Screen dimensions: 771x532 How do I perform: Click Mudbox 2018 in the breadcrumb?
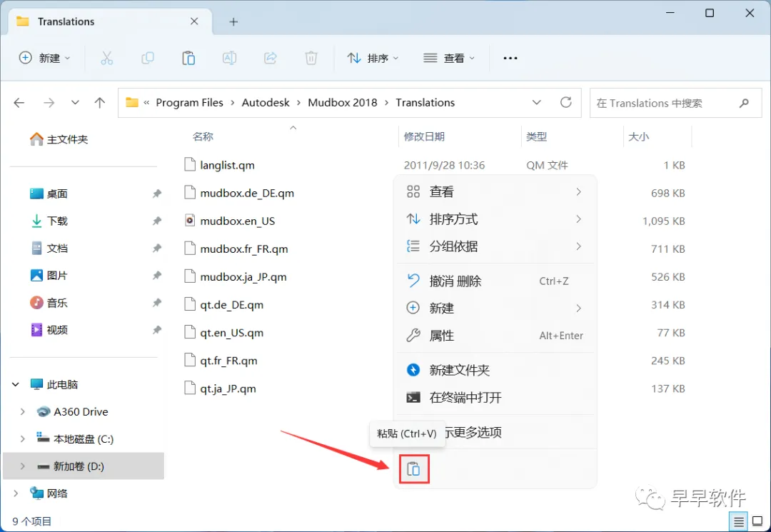pos(342,103)
